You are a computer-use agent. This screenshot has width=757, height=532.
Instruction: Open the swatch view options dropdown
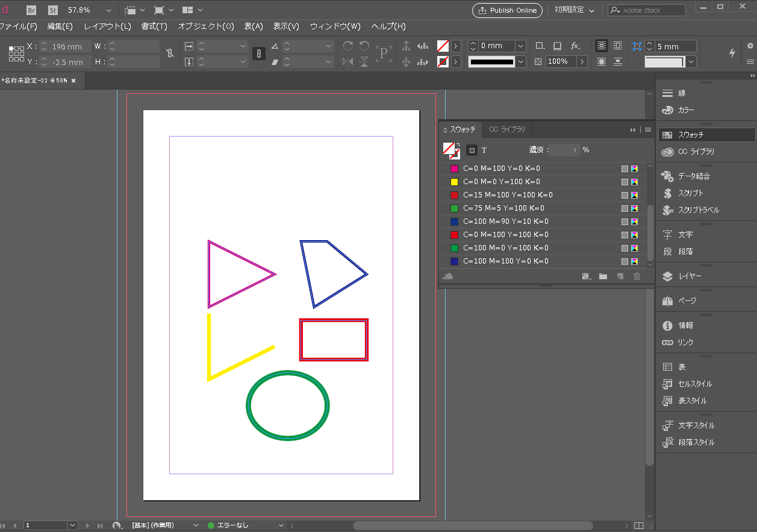[585, 276]
